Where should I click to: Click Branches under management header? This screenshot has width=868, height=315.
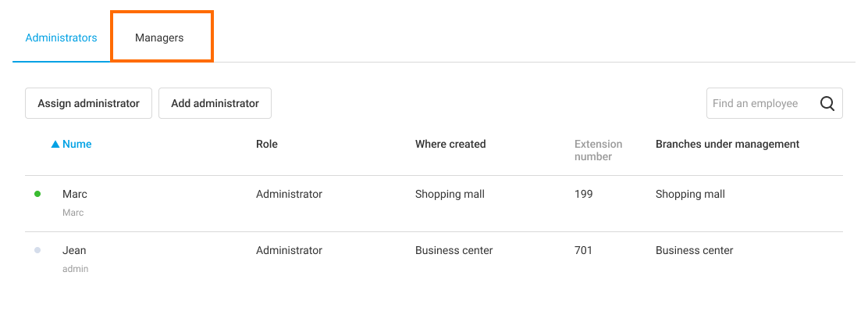click(727, 144)
